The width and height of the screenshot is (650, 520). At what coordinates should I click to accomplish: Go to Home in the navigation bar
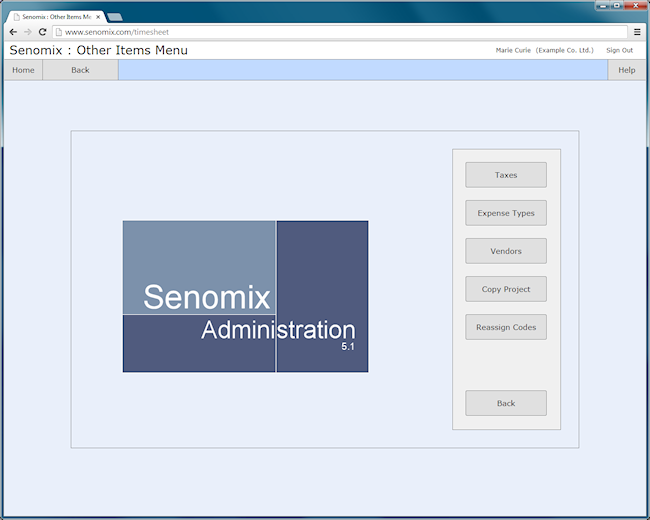23,70
